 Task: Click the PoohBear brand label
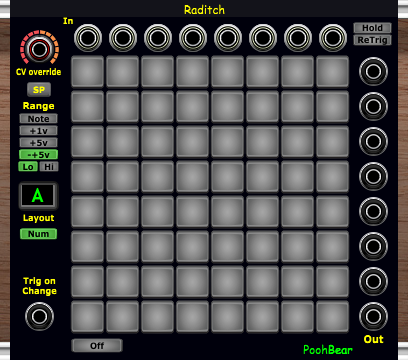(328, 350)
